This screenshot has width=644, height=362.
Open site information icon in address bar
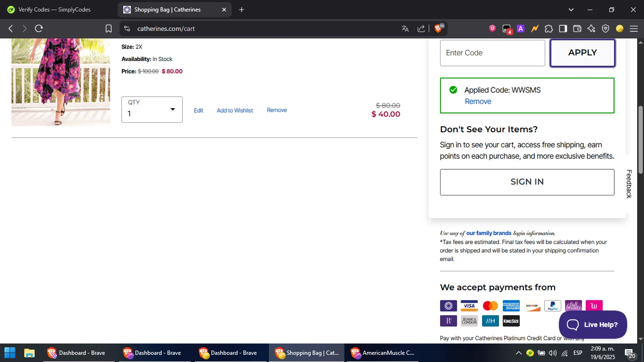[x=127, y=28]
